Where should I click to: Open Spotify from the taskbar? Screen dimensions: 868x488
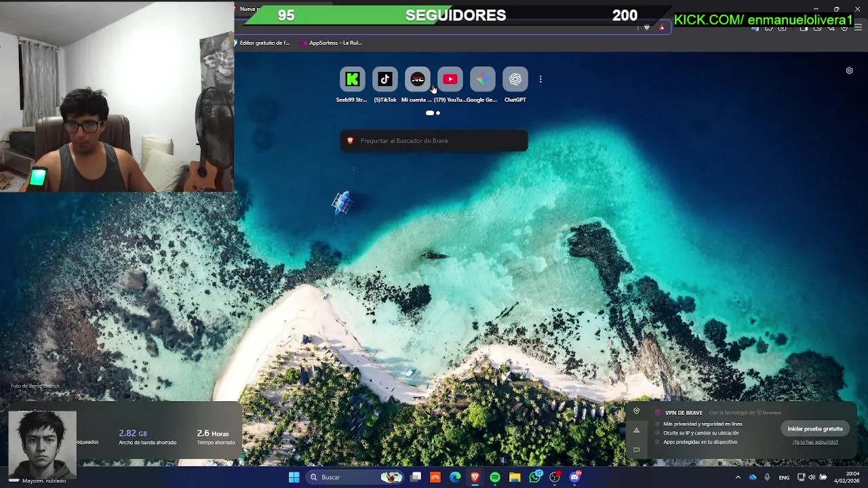click(495, 477)
